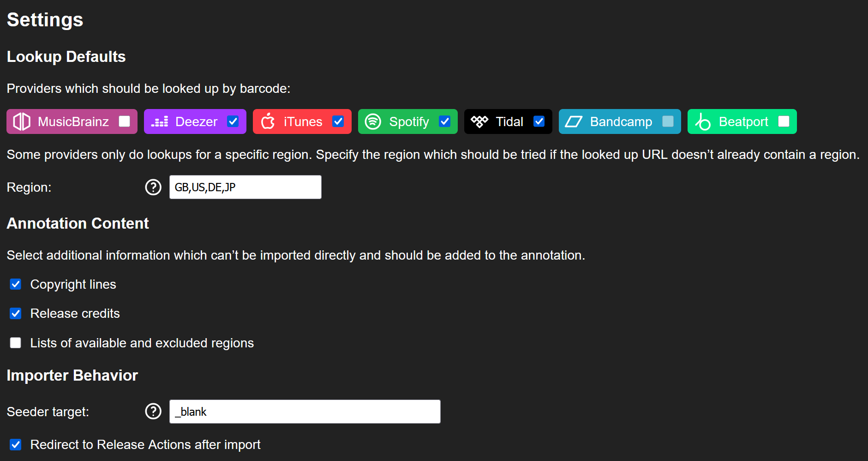Toggle the Tidal provider checkbox
Screen dimensions: 868x461
click(x=539, y=121)
